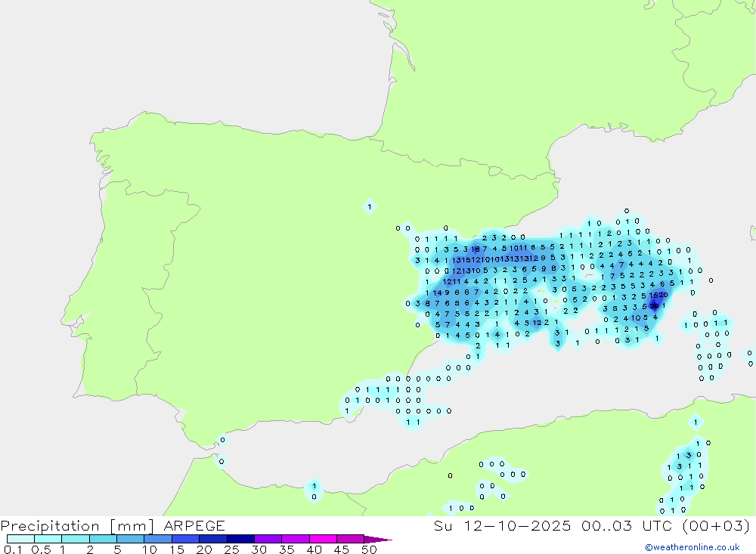
Task: Pick the 15–20 mm legend color block
Action: (x=186, y=539)
